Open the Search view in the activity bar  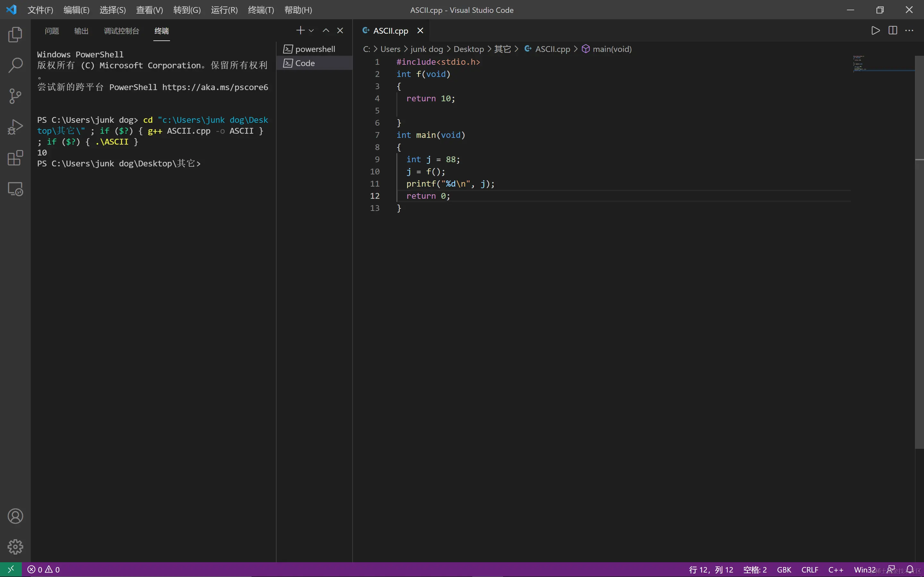(x=15, y=65)
